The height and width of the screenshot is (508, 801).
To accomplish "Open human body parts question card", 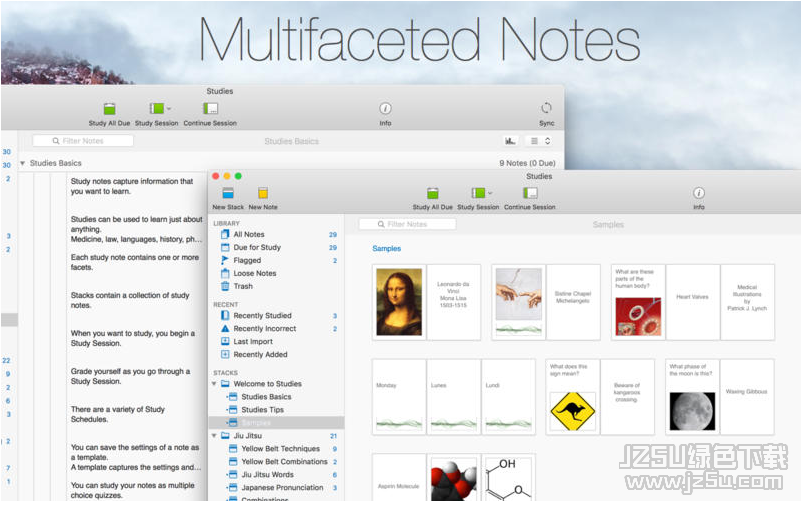I will point(638,303).
